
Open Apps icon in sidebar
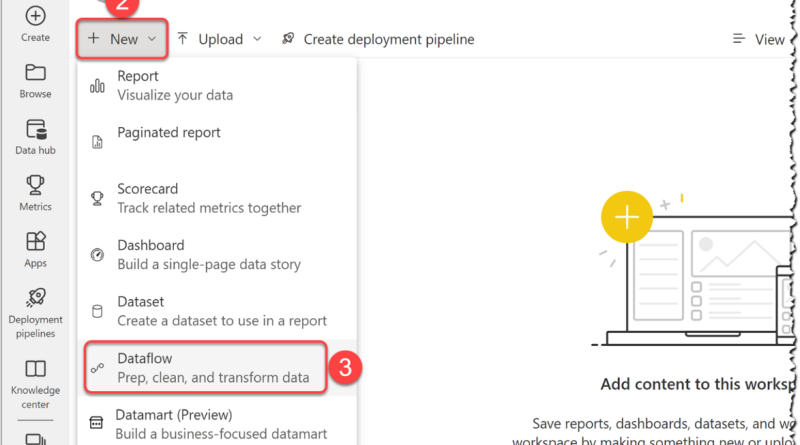36,241
